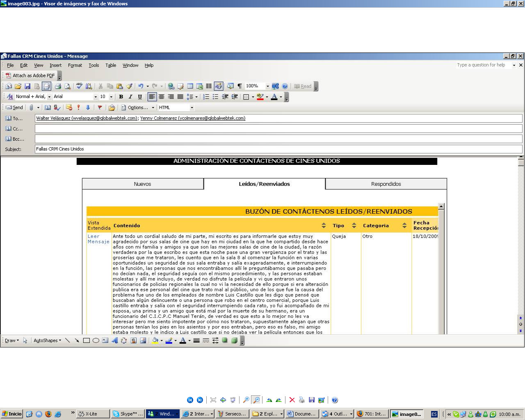525x420 pixels.
Task: Click the Cut scissors icon
Action: pyautogui.click(x=100, y=86)
